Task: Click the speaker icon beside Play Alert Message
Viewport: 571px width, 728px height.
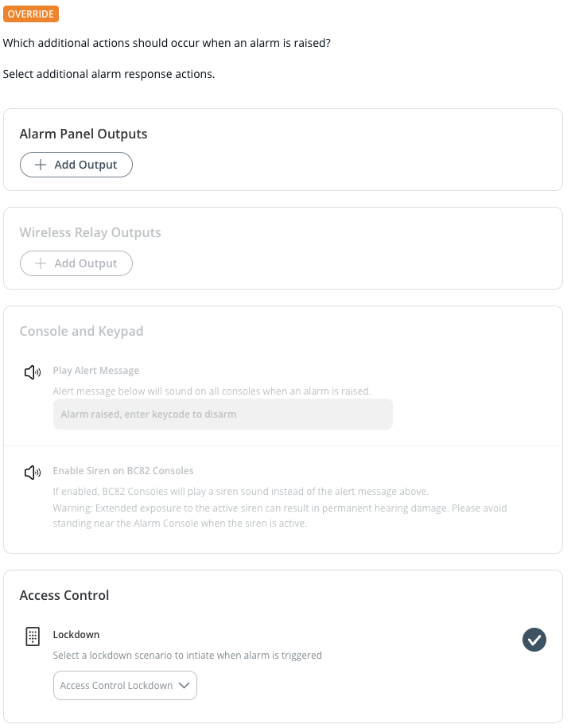Action: tap(32, 372)
